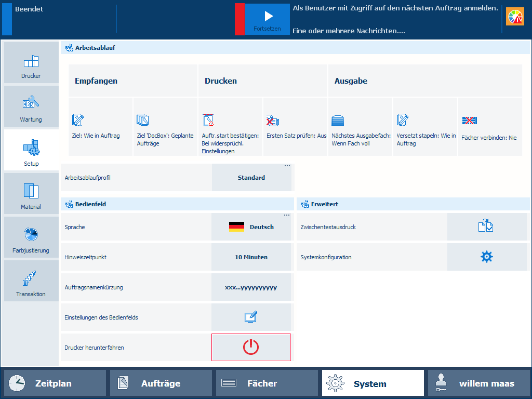Image resolution: width=532 pixels, height=399 pixels.
Task: Open Systemkonfiguration gear button
Action: coord(487,257)
